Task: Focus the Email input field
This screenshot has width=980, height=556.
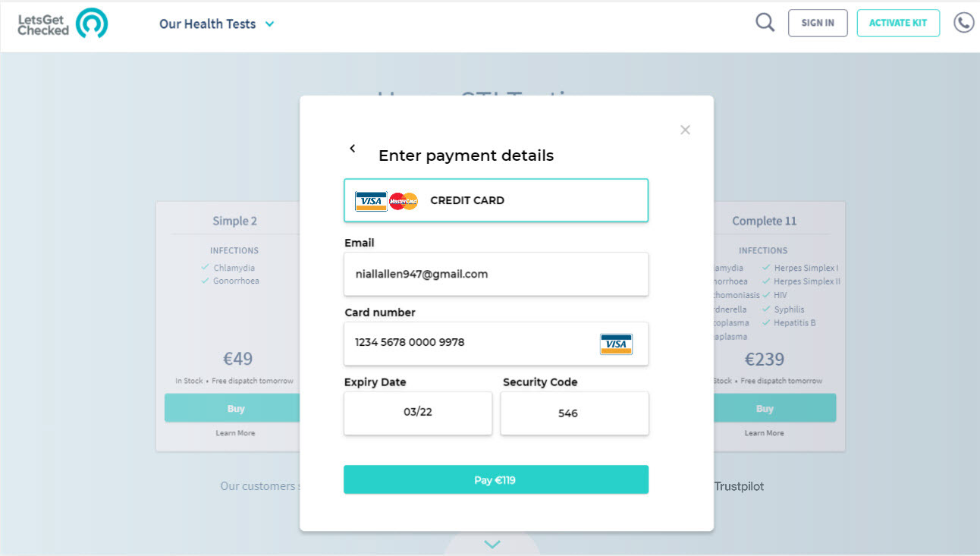Action: point(496,274)
